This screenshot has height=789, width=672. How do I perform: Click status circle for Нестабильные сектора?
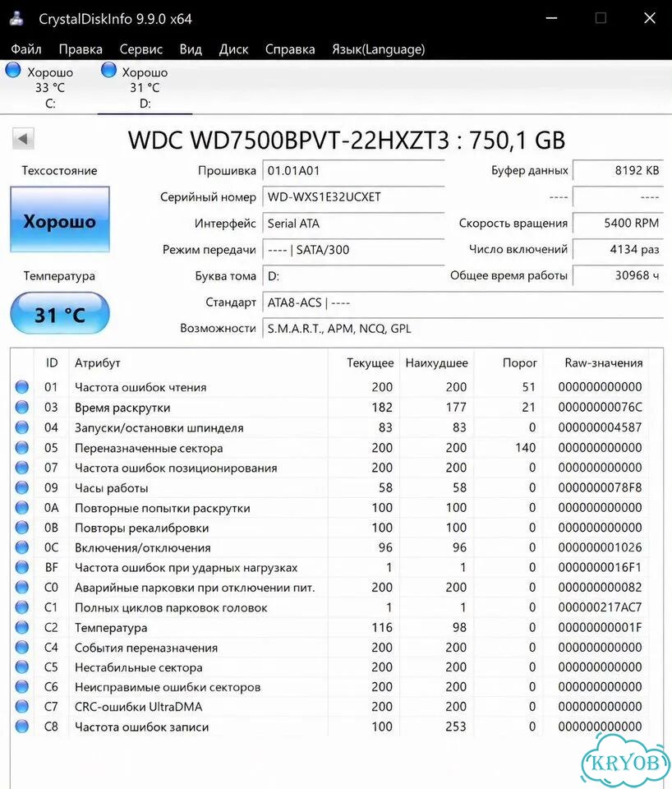point(21,667)
